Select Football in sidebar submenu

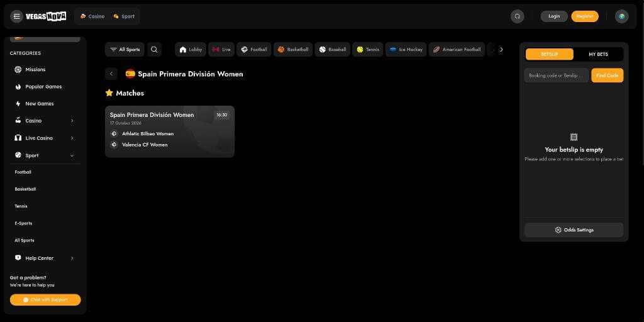(23, 172)
